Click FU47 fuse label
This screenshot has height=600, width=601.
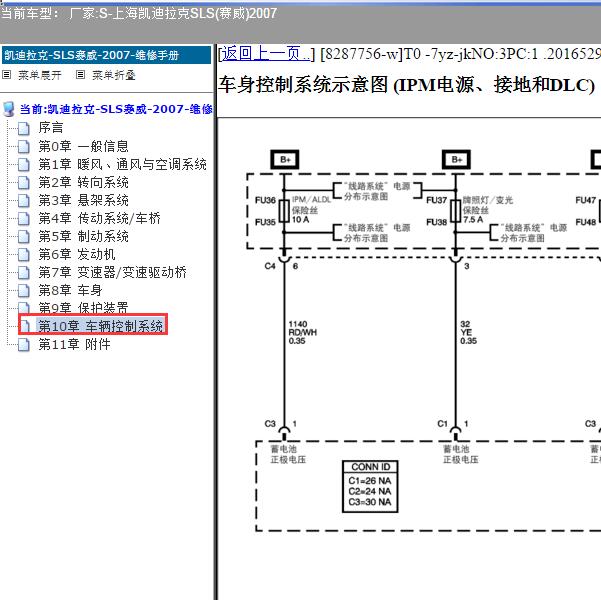[586, 200]
